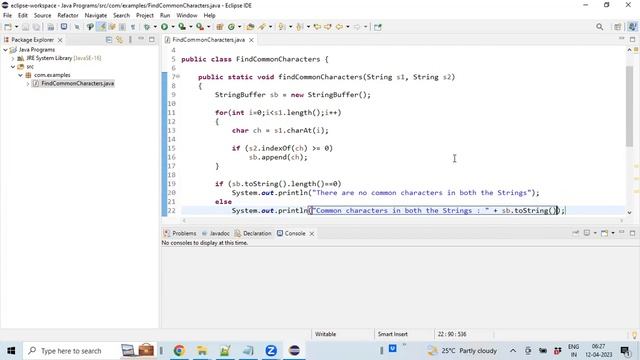The width and height of the screenshot is (640, 360).
Task: Collapse the src folder node
Action: (x=13, y=67)
